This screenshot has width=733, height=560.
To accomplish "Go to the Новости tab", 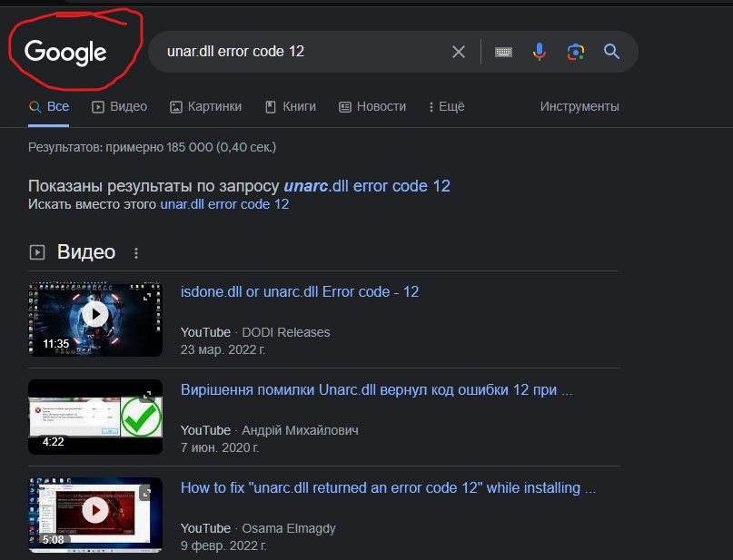I will [x=372, y=106].
